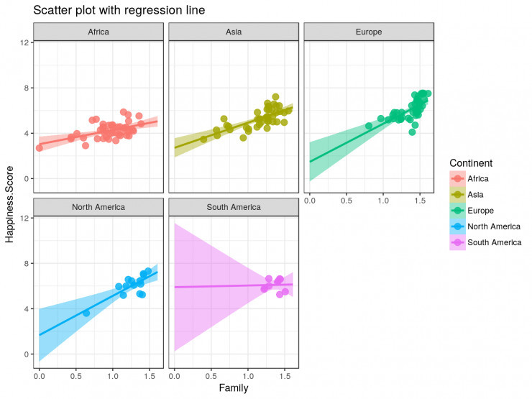Viewport: 532px width, 399px height.
Task: Click the North America facet header
Action: (98, 207)
